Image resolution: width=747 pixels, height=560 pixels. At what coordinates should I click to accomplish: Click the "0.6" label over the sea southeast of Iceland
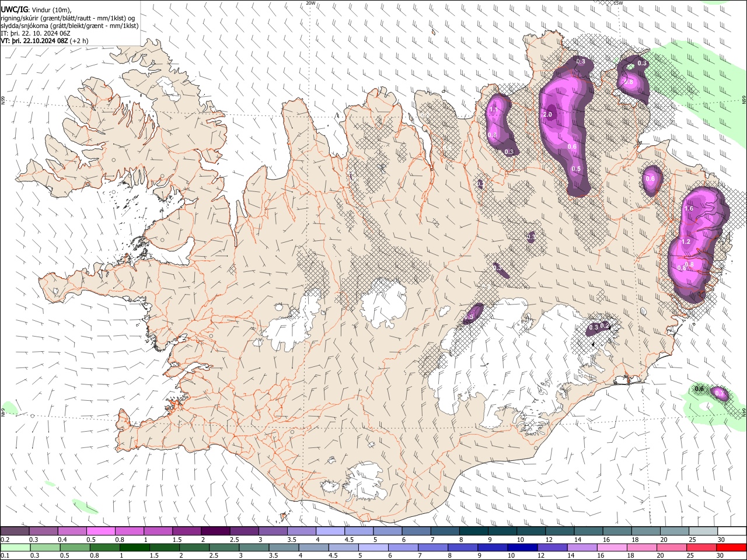(x=700, y=389)
